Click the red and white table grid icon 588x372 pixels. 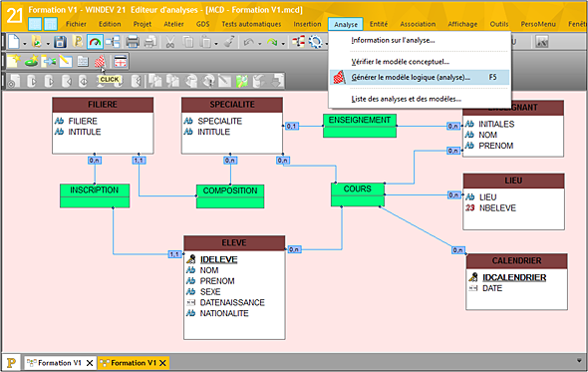[121, 61]
